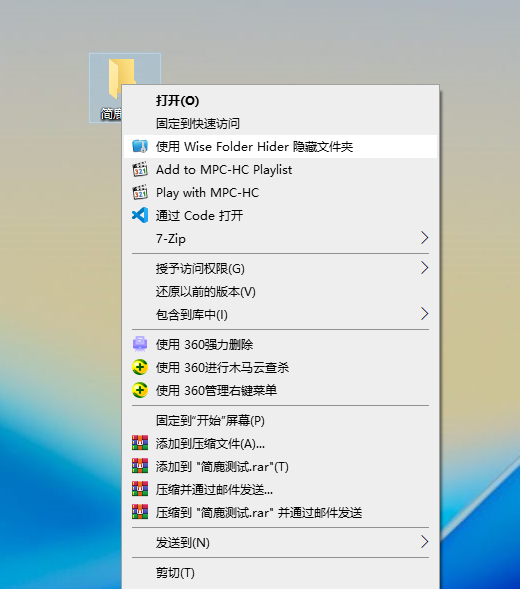Screen dimensions: 520x589
Task: Choose 压缩并通过邮件发送... entry
Action: 281,489
